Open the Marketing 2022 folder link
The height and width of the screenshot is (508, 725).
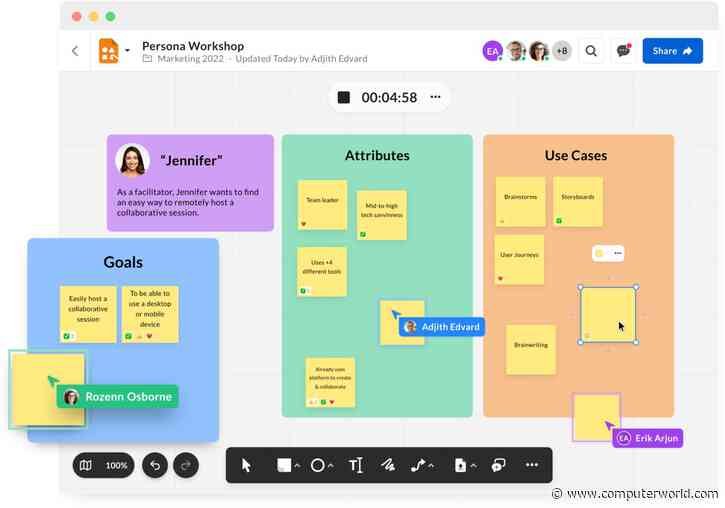pyautogui.click(x=190, y=59)
